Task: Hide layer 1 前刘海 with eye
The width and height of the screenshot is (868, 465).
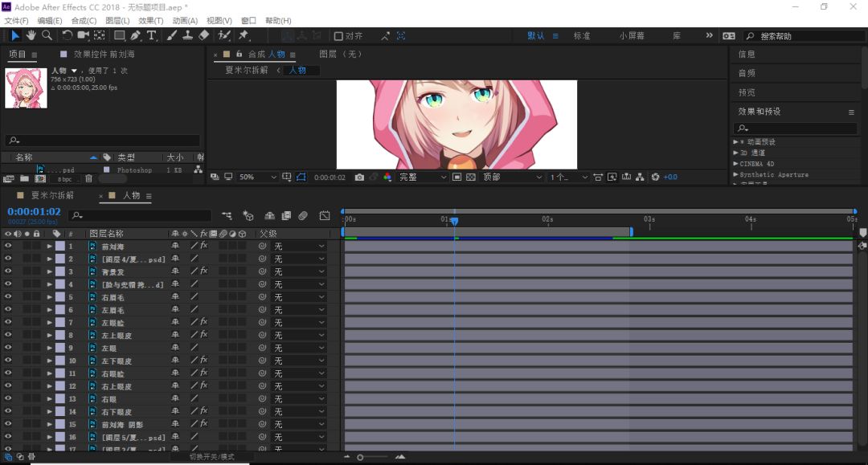Action: pyautogui.click(x=8, y=246)
